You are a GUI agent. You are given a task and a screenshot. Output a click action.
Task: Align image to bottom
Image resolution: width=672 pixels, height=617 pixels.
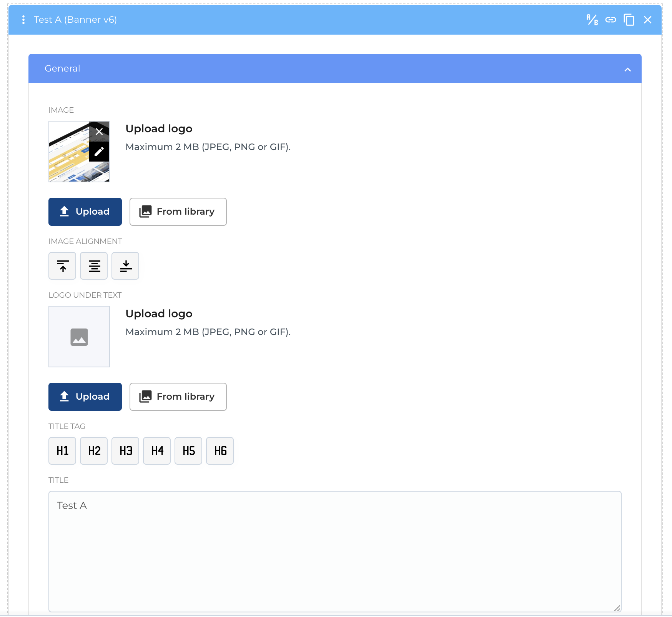point(125,266)
